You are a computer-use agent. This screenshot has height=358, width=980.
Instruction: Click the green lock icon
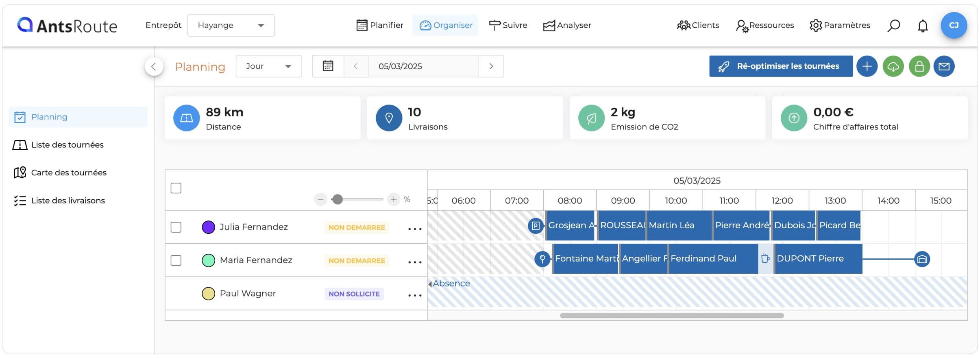[919, 66]
